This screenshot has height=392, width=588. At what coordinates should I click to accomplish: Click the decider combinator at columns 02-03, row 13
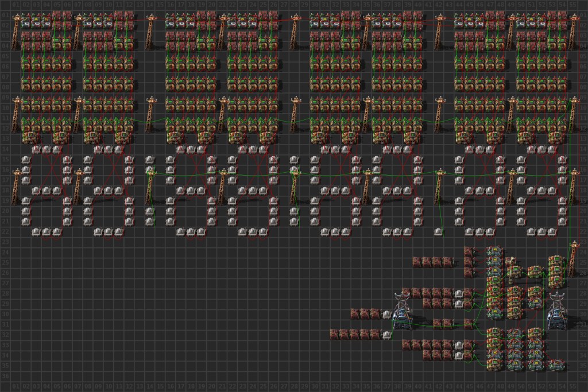(x=30, y=138)
